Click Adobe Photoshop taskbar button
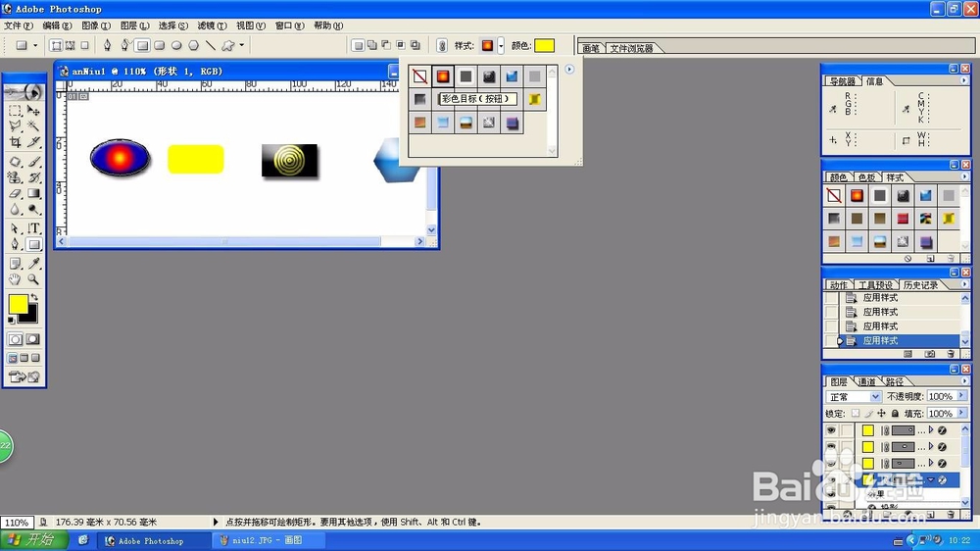980x551 pixels. pyautogui.click(x=153, y=540)
